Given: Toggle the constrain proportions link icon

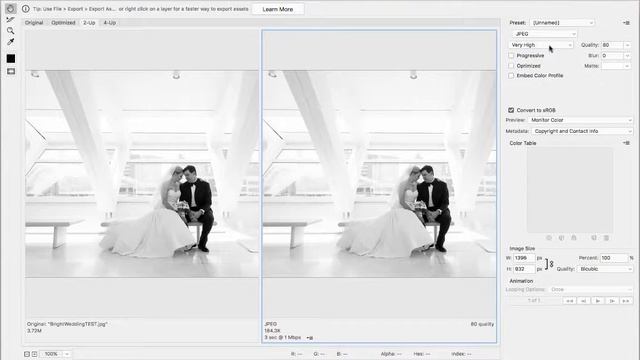Looking at the screenshot, I should tap(549, 264).
